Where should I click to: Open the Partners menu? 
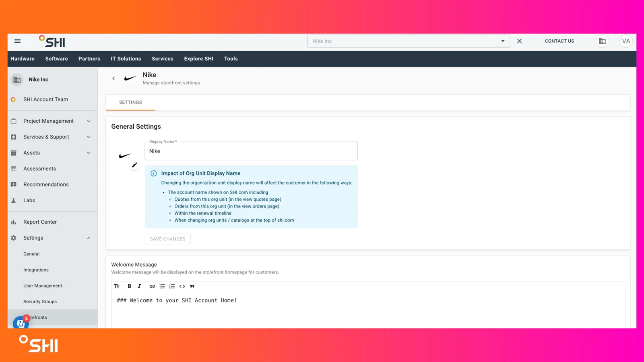[89, 59]
